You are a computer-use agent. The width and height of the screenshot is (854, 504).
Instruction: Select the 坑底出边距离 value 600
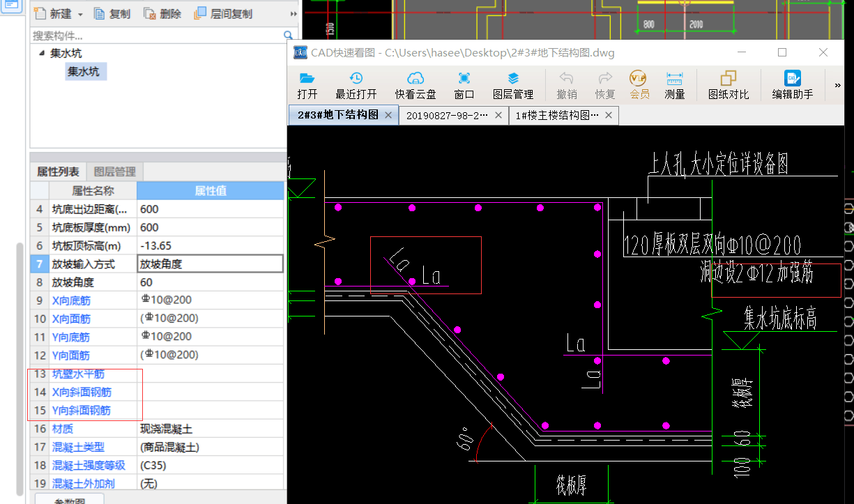(x=211, y=209)
